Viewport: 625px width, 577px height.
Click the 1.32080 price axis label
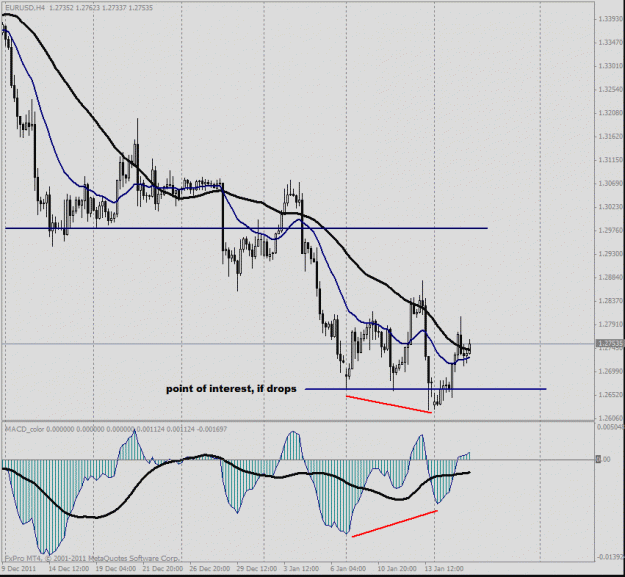coord(611,113)
